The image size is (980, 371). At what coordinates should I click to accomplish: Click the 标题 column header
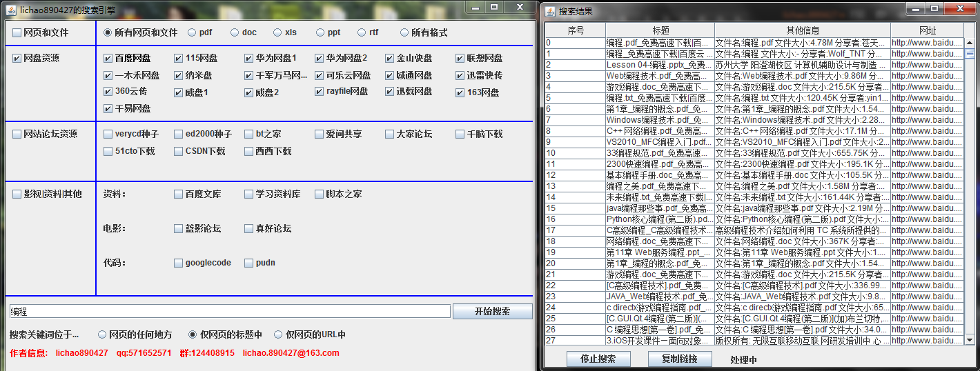[x=660, y=30]
